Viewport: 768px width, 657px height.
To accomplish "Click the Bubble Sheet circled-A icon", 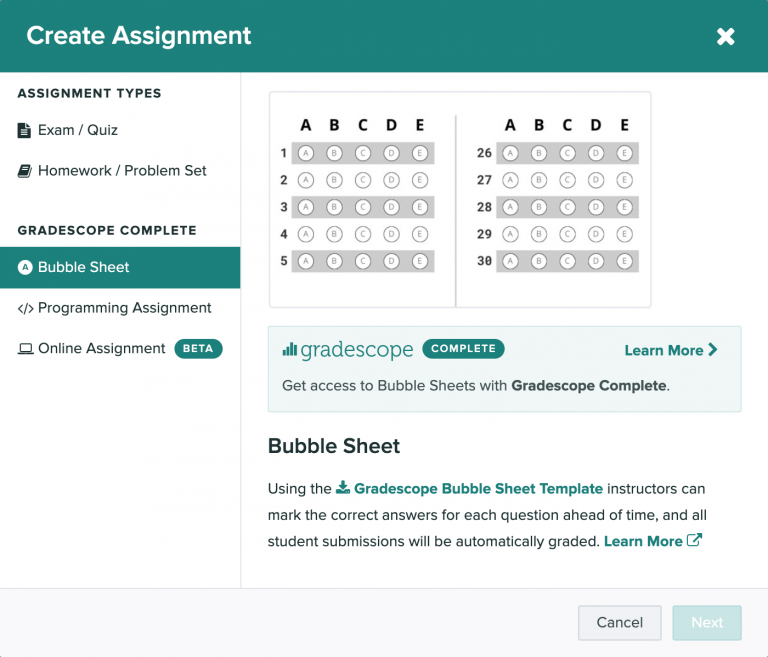I will point(25,268).
